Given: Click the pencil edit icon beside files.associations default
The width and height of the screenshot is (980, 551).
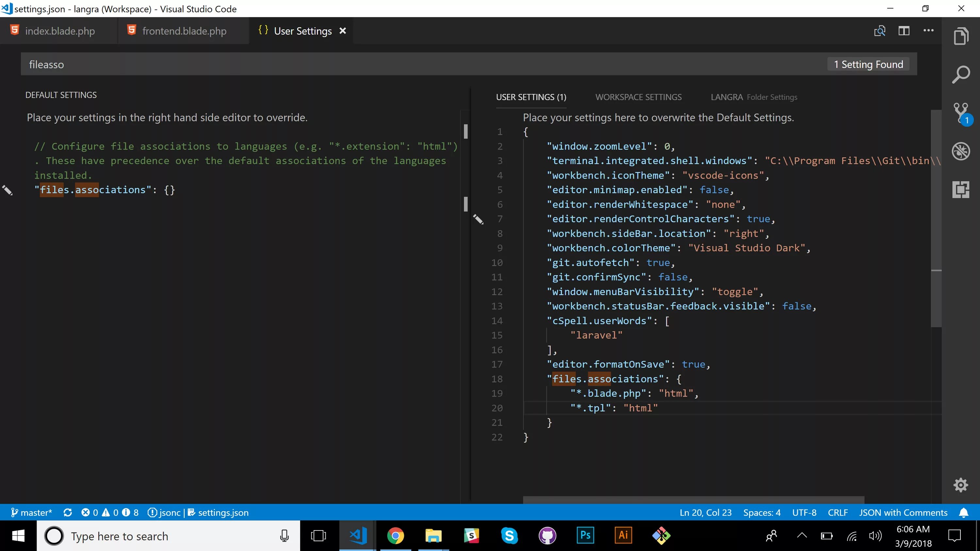Looking at the screenshot, I should click(x=8, y=190).
